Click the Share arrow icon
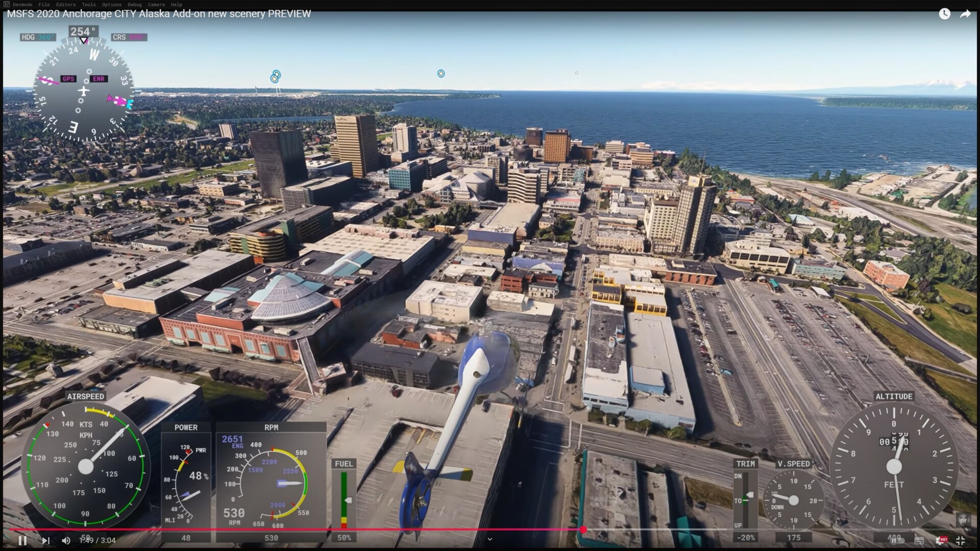 tap(965, 14)
